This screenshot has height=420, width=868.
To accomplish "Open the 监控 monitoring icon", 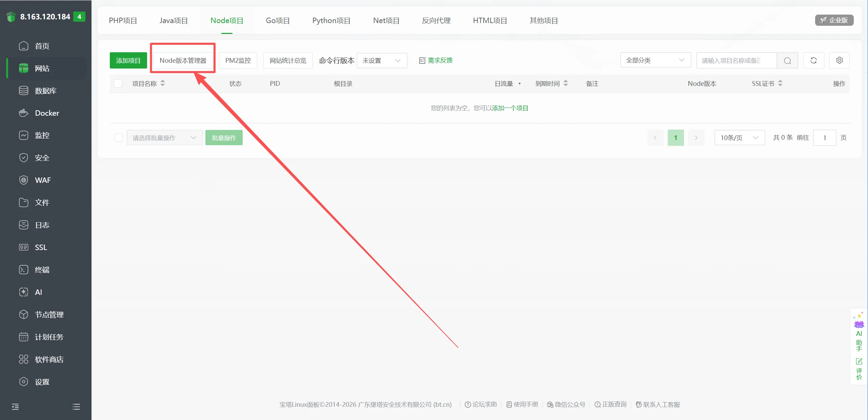I will coord(23,135).
